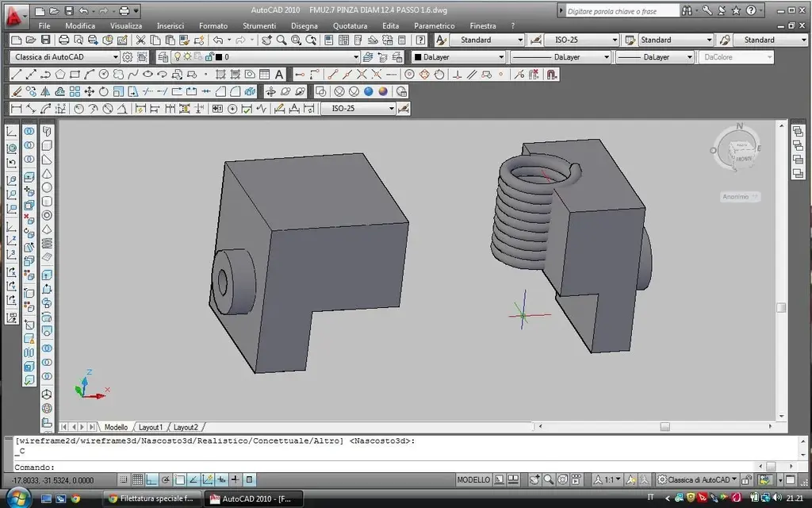Open the Modifica menu
The image size is (812, 508).
80,25
